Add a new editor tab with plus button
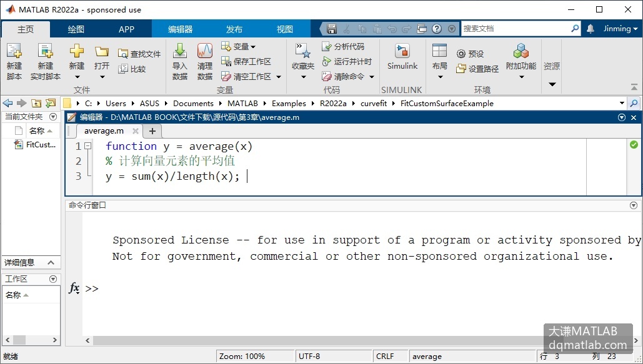Screen dimensions: 643x364 coord(152,130)
